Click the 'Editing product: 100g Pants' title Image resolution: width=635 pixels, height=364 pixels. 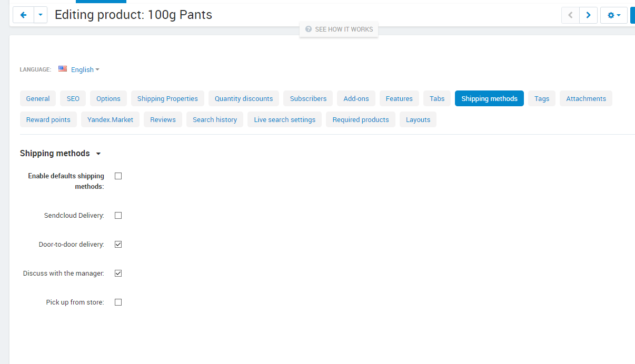[x=133, y=15]
